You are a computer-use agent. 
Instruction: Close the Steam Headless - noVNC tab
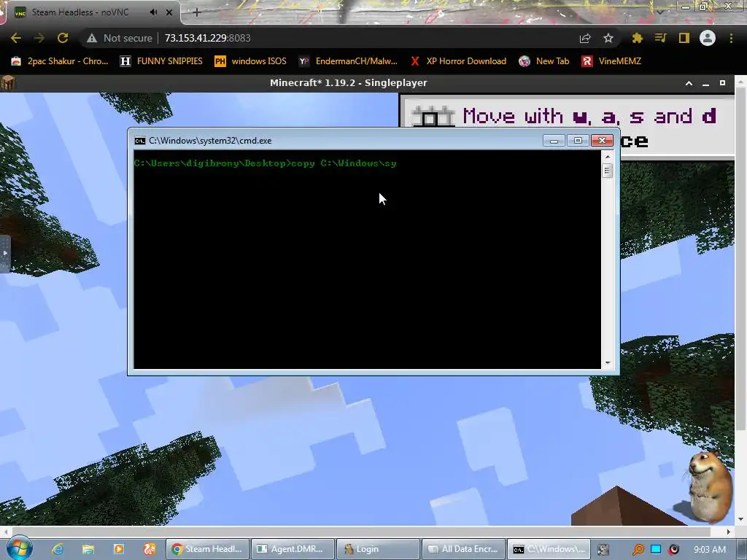click(x=169, y=12)
